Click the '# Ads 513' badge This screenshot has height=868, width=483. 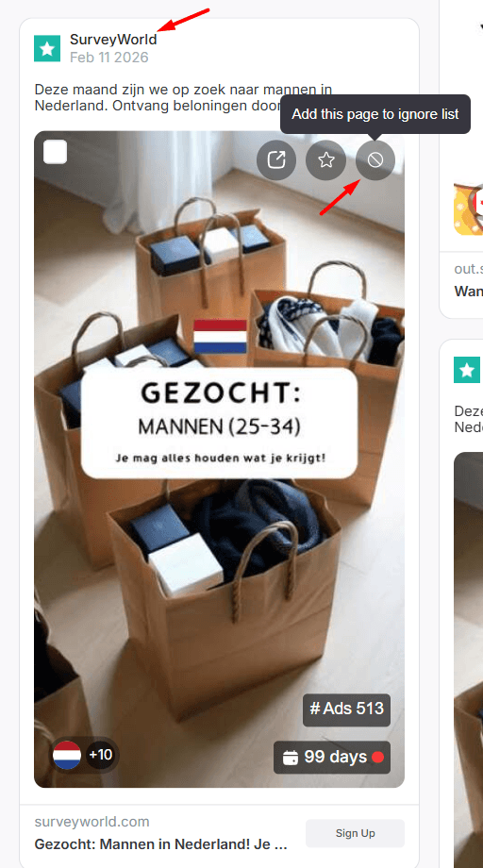click(346, 709)
